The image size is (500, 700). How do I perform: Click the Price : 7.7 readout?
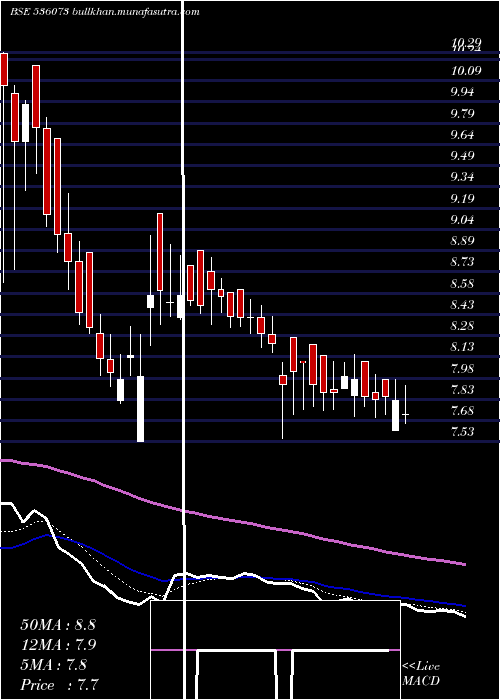pyautogui.click(x=59, y=685)
